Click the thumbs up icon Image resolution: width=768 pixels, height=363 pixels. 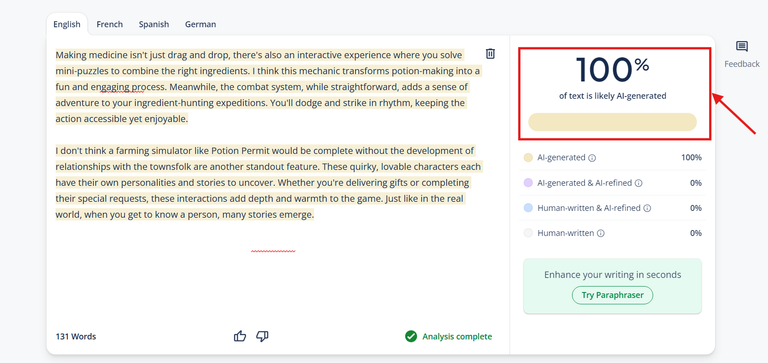coord(240,336)
